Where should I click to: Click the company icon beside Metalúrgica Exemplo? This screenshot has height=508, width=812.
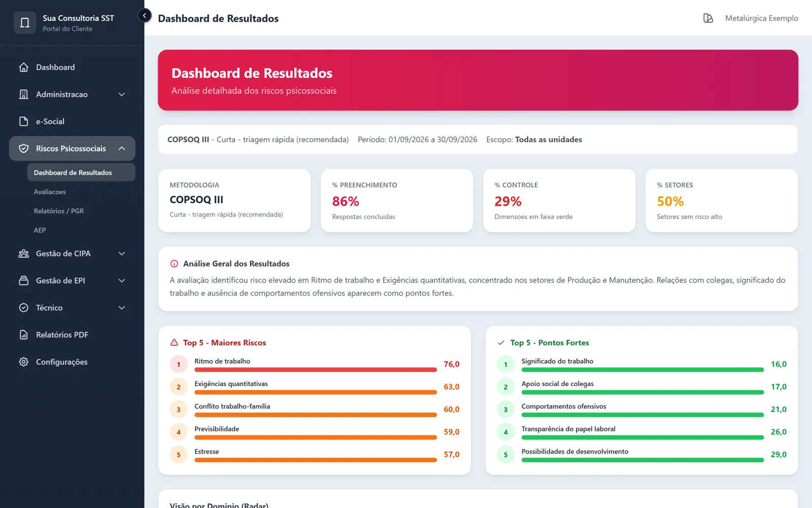coord(708,18)
